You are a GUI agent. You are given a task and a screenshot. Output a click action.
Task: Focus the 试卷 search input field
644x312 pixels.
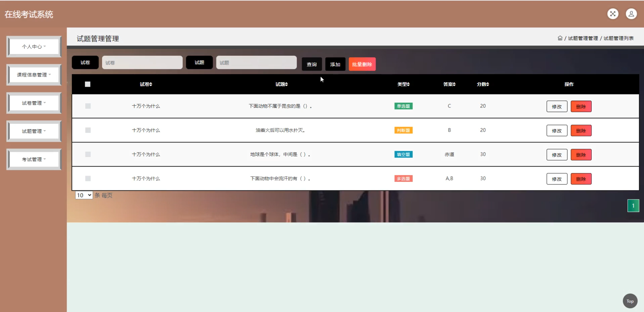(x=142, y=63)
